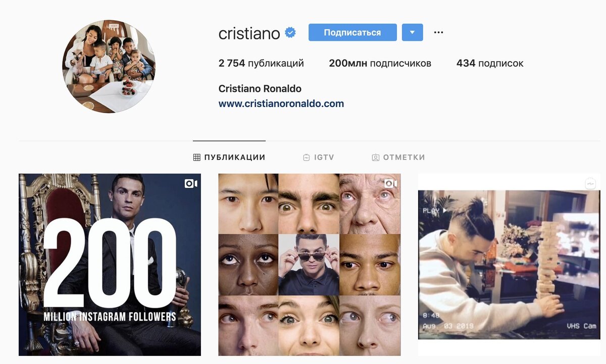Click the grid icon beside ПУБЛИКАЦИИ
606x364 pixels.
tap(197, 158)
